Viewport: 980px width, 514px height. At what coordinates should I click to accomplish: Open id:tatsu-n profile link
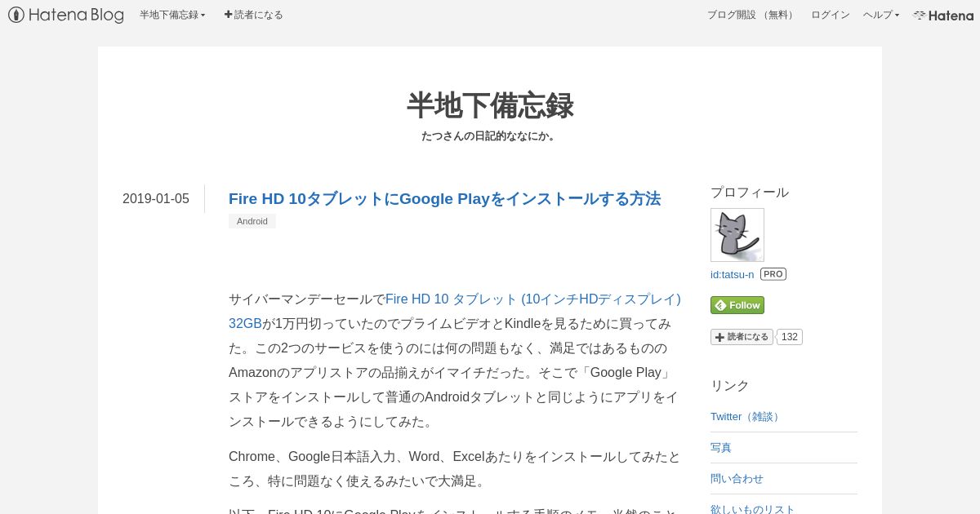[733, 274]
